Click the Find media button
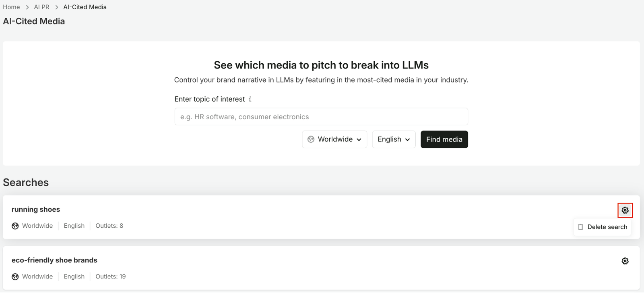This screenshot has width=644, height=293. pos(444,139)
